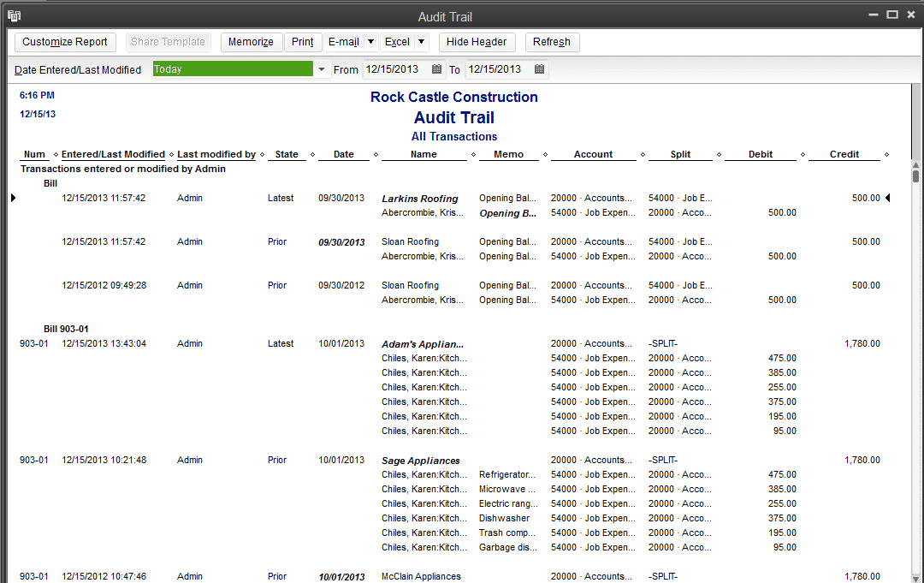Click column resize diamond after Num header
The width and height of the screenshot is (924, 583).
click(56, 155)
